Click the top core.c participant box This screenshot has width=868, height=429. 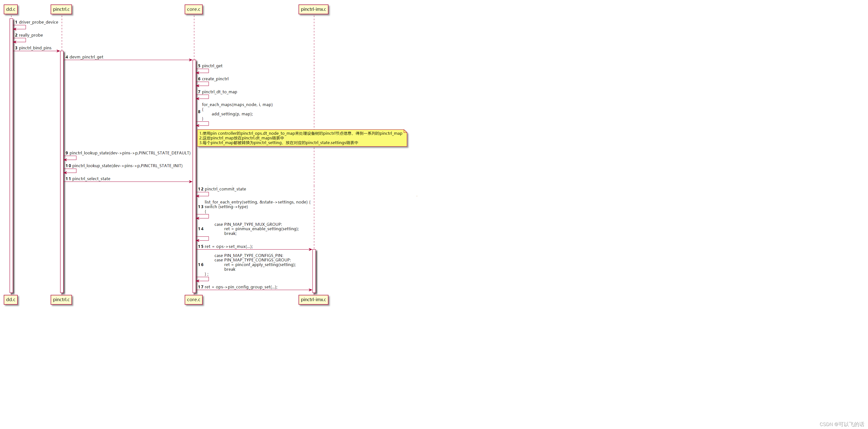[x=194, y=9]
